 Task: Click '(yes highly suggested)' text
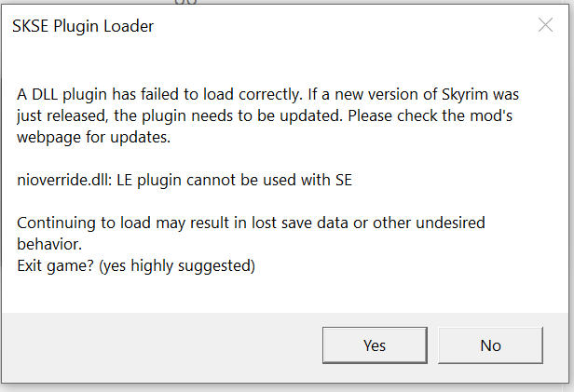177,266
